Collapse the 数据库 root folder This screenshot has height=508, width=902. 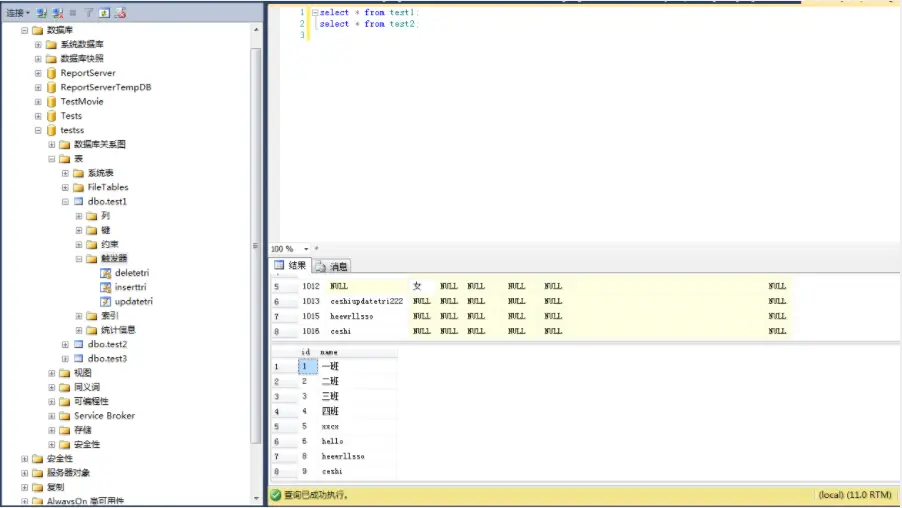24,30
